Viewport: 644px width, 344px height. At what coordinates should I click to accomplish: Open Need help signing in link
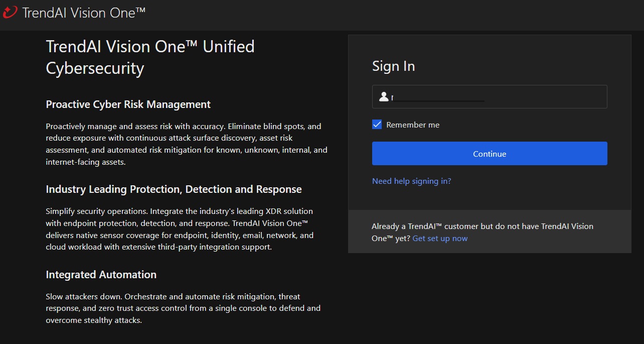tap(411, 181)
